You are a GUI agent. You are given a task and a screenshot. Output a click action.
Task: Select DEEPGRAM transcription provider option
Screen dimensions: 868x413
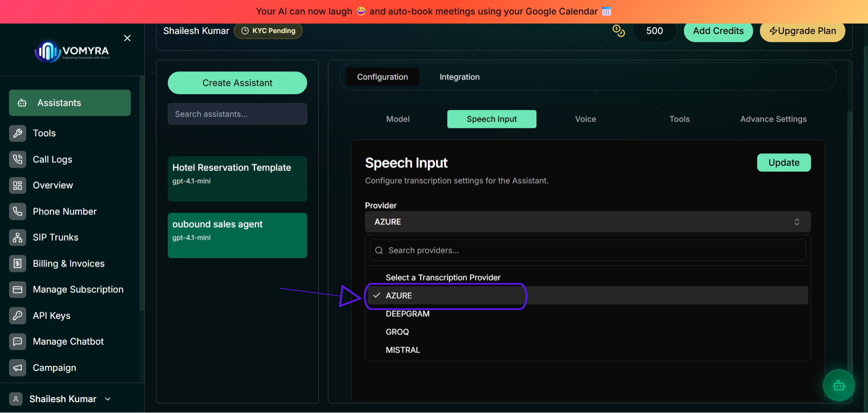pyautogui.click(x=588, y=313)
